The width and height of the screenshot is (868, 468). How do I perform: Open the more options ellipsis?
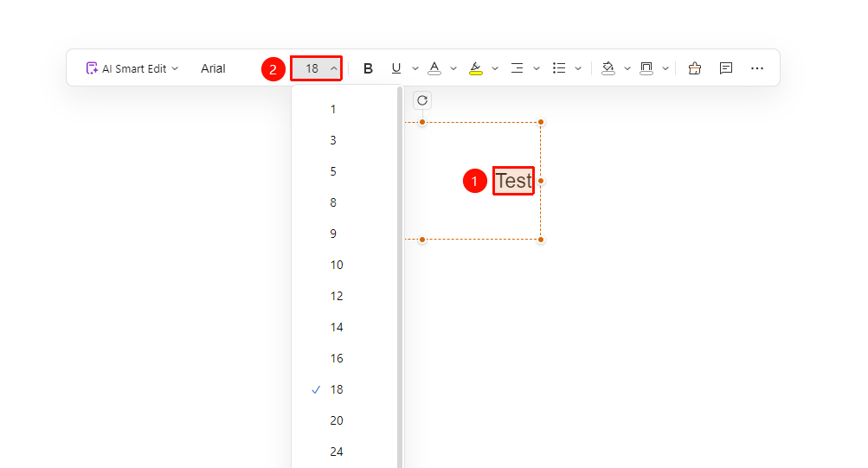[x=756, y=68]
